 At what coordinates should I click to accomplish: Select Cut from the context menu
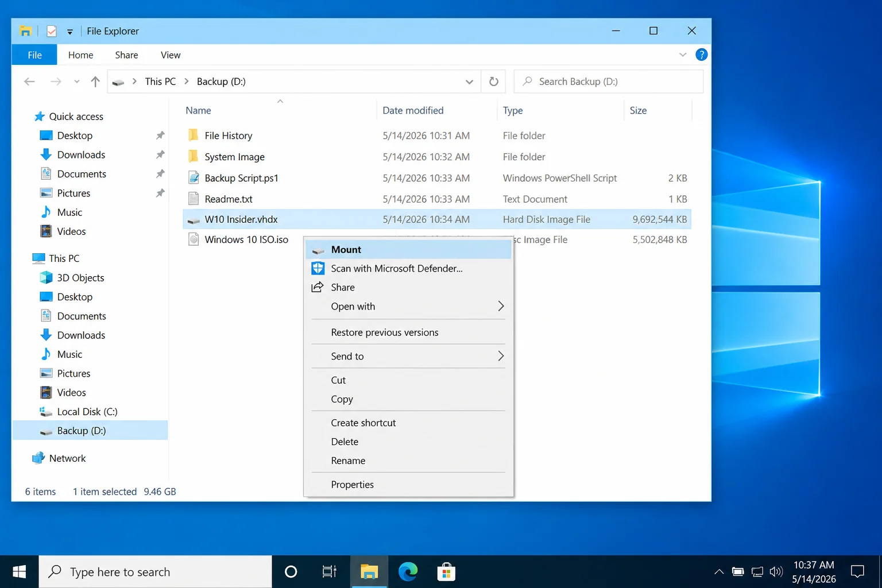[408, 380]
